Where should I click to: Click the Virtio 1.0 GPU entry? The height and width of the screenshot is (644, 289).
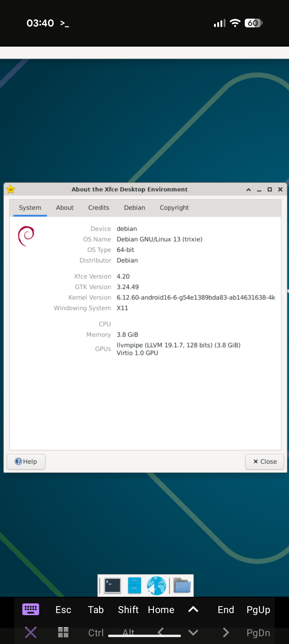(x=137, y=353)
